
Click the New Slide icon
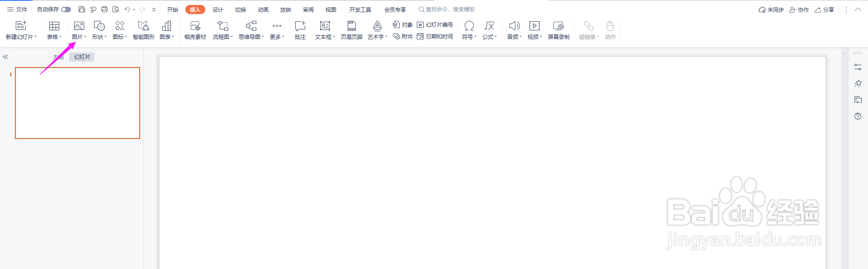coord(21,26)
